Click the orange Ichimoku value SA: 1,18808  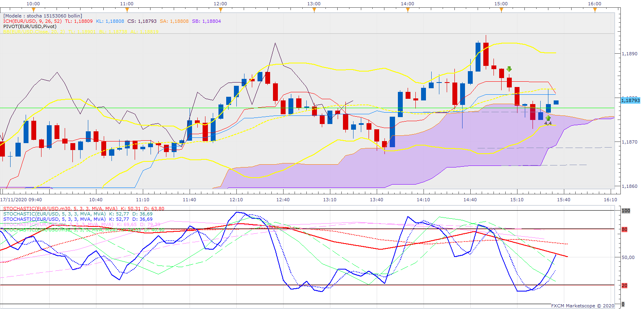[174, 21]
